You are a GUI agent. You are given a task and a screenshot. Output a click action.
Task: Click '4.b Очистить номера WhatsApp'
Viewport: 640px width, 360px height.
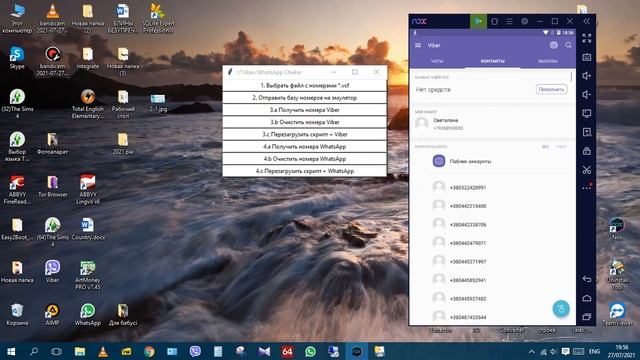click(x=304, y=159)
